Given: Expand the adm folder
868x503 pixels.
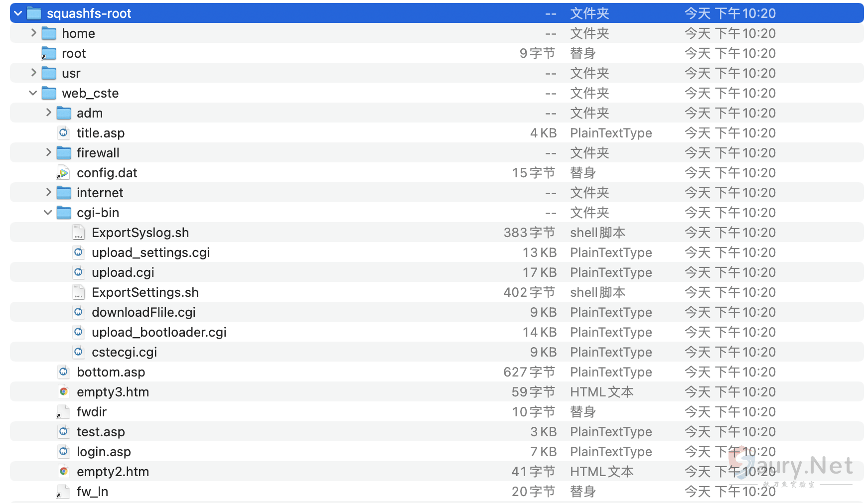Looking at the screenshot, I should coord(48,113).
